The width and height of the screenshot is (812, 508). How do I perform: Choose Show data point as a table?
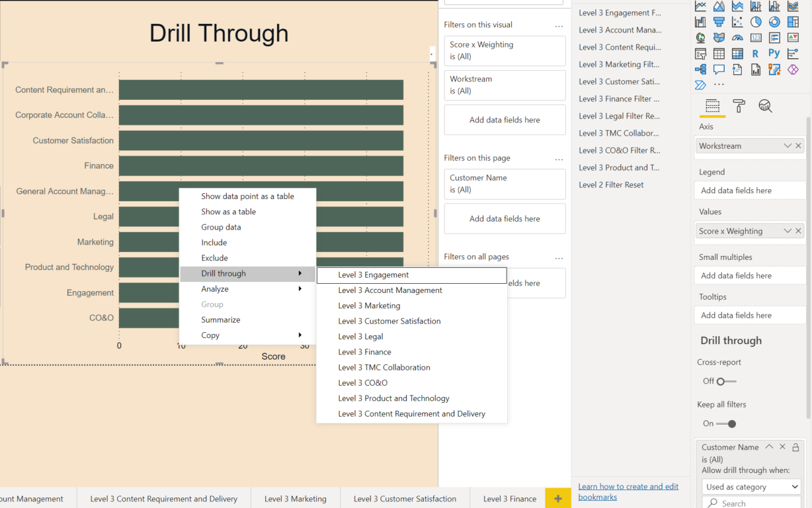point(247,196)
